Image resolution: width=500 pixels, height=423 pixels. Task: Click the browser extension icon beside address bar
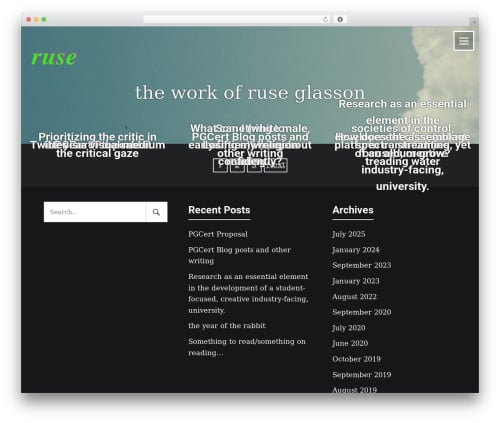pyautogui.click(x=340, y=20)
